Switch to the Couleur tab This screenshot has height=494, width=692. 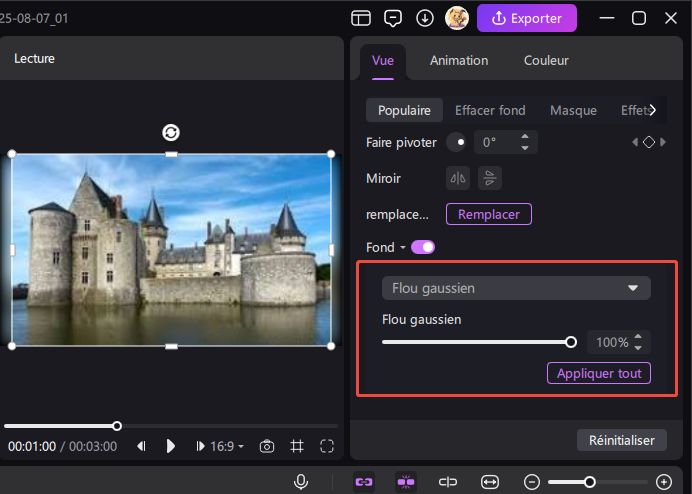click(546, 60)
